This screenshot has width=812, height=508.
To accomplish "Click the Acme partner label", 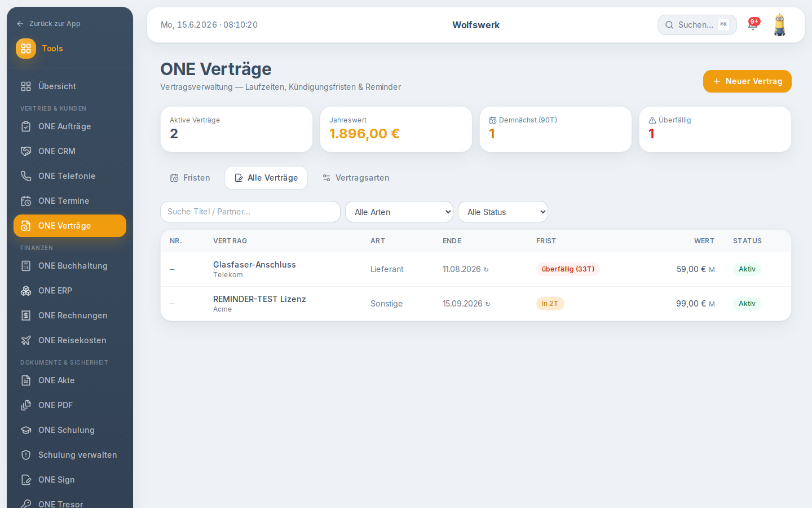I will pyautogui.click(x=222, y=309).
